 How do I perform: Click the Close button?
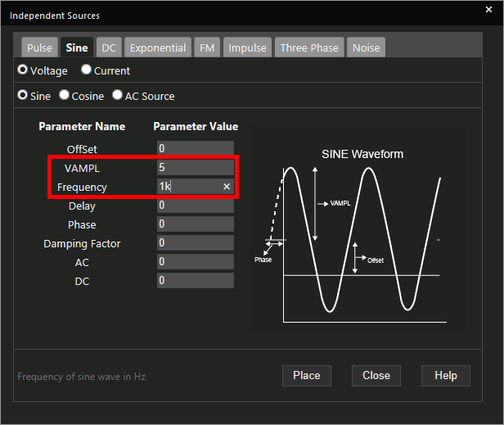[x=376, y=375]
